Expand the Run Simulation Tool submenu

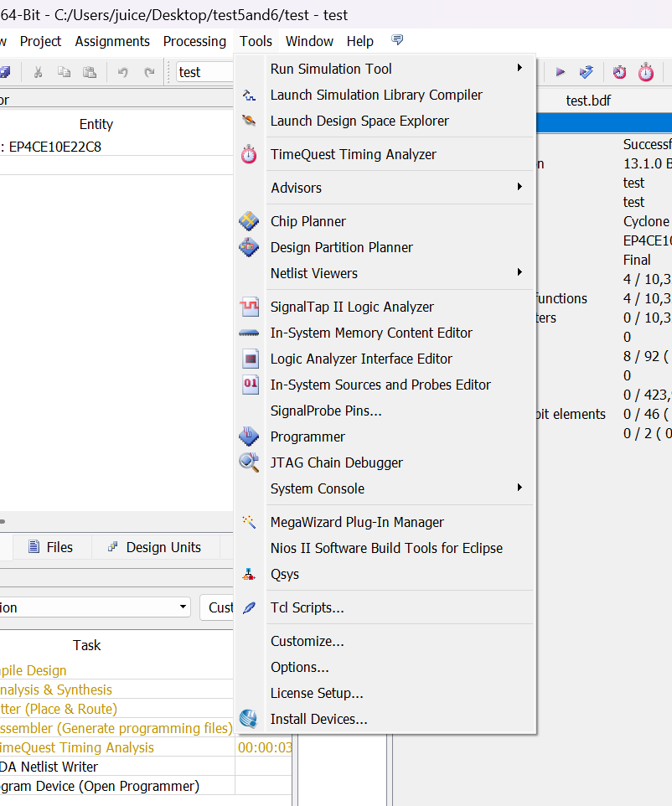(x=520, y=68)
